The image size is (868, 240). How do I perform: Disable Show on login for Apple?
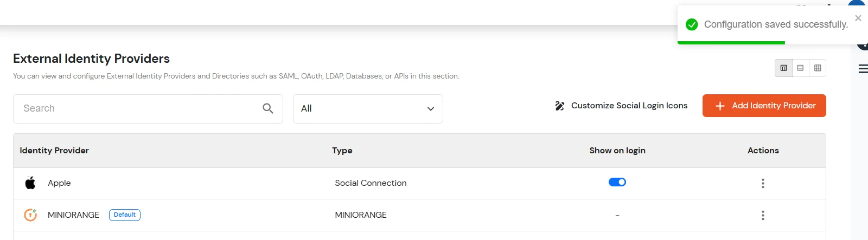pos(617,182)
